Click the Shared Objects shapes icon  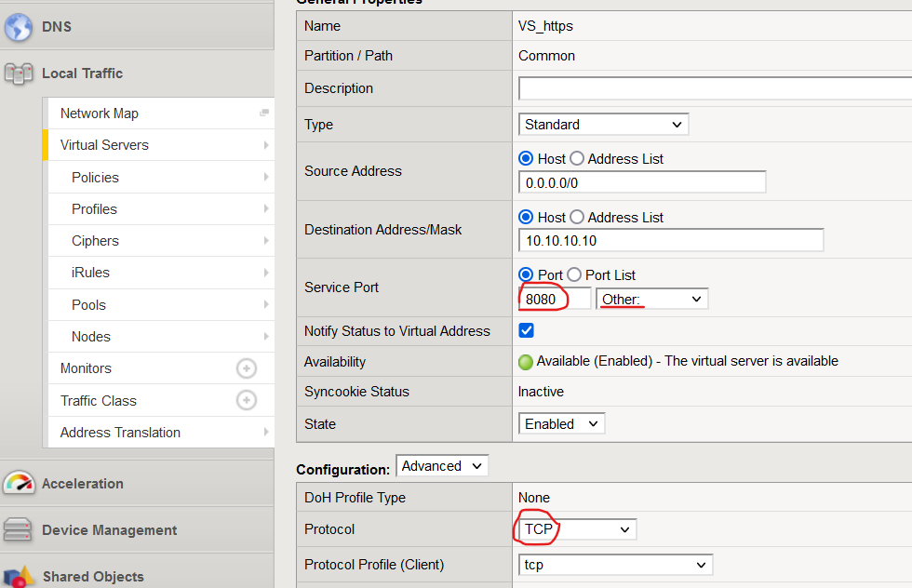tap(19, 577)
